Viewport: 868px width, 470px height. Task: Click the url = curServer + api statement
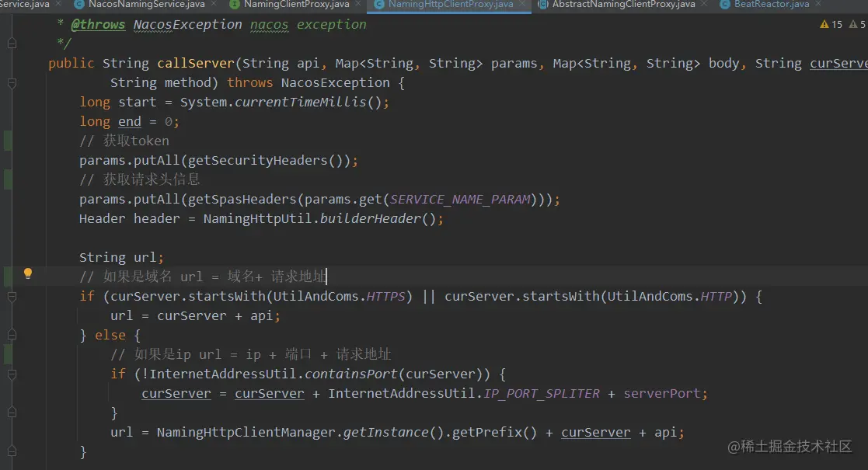(x=195, y=315)
